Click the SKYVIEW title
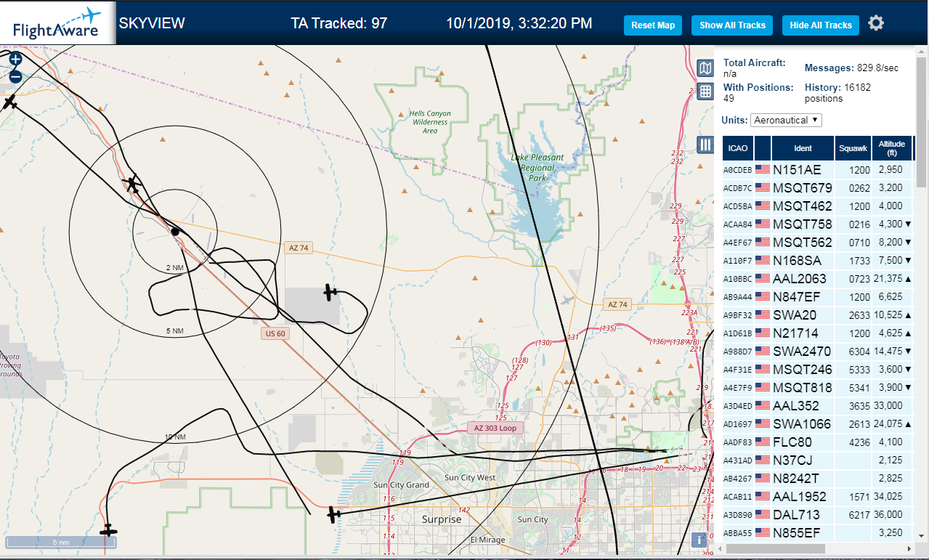The width and height of the screenshot is (929, 560). pyautogui.click(x=152, y=23)
